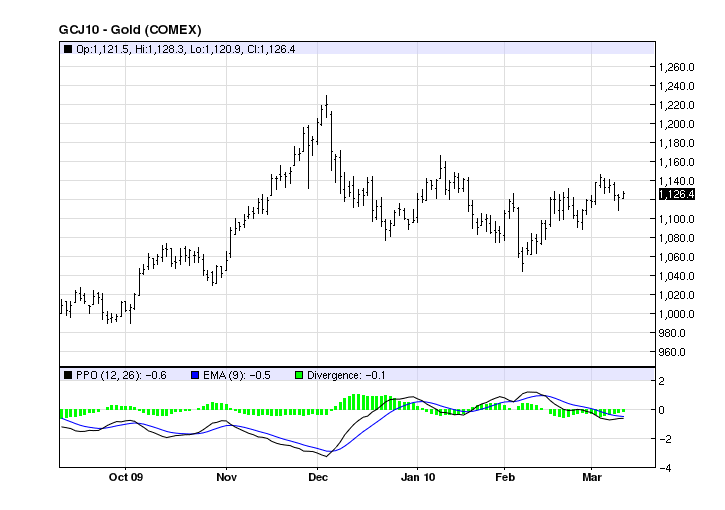This screenshot has height=510, width=725.
Task: Click the indicator axis label 2
Action: click(x=662, y=381)
